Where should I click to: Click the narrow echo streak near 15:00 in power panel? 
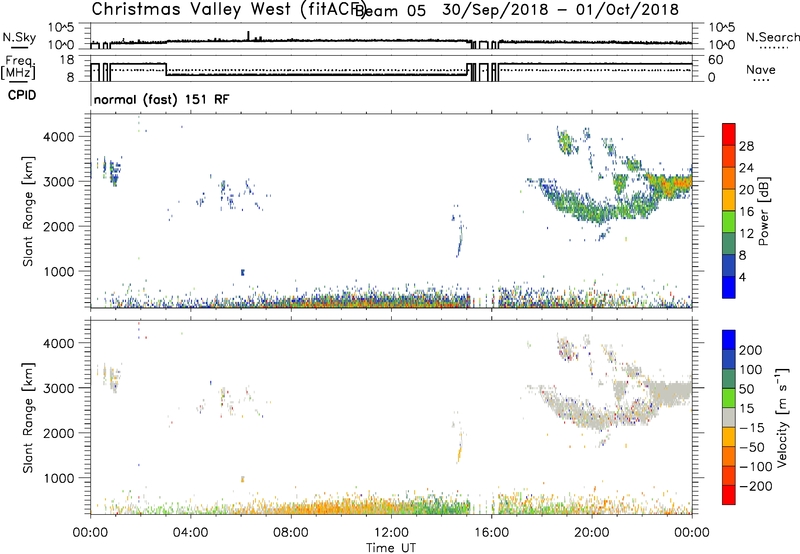[460, 240]
